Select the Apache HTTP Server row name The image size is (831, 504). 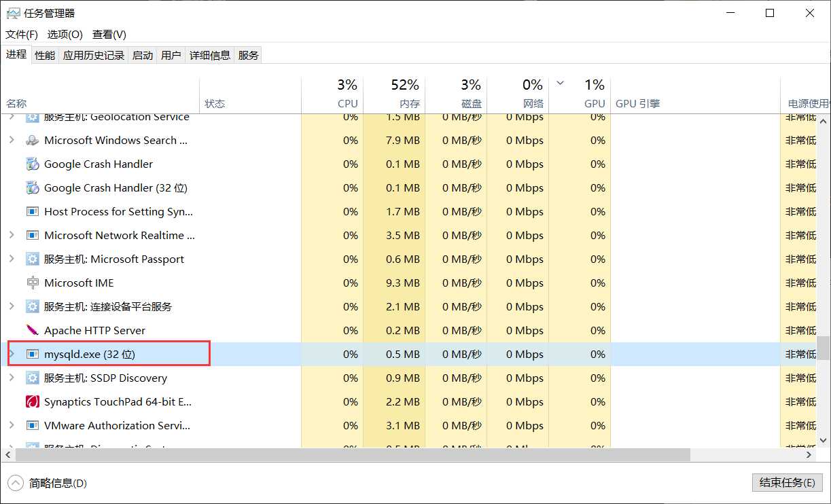94,331
